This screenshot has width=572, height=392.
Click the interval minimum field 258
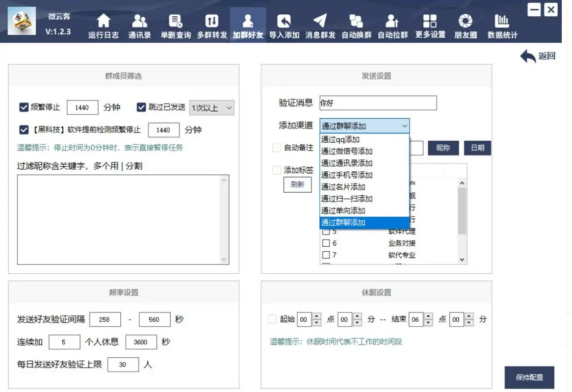point(105,320)
